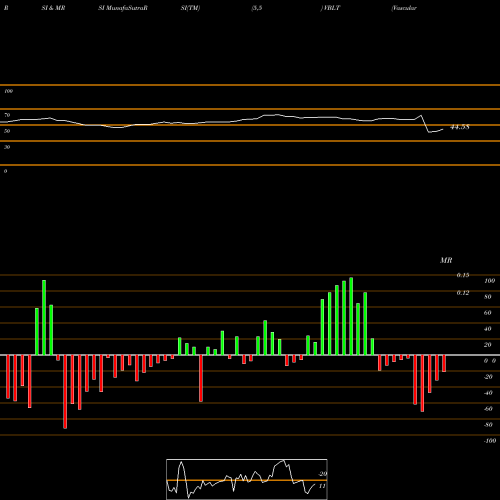Click the 'SI & MR' header label
This screenshot has width=500, height=500.
pyautogui.click(x=53, y=8)
